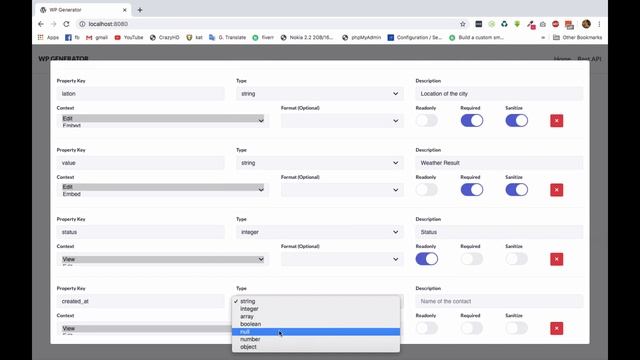Open the fiverr bookmark
The width and height of the screenshot is (640, 360).
pyautogui.click(x=263, y=38)
